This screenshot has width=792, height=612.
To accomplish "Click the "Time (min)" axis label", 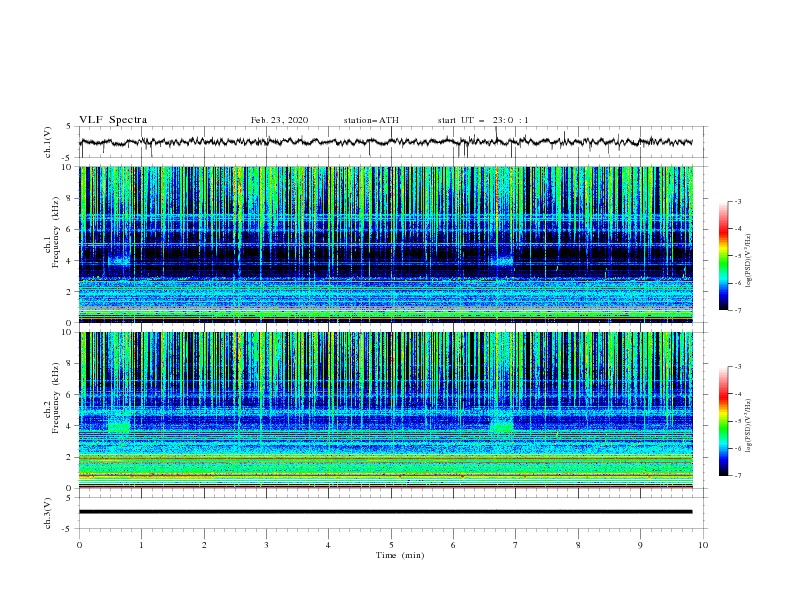I will (x=400, y=555).
